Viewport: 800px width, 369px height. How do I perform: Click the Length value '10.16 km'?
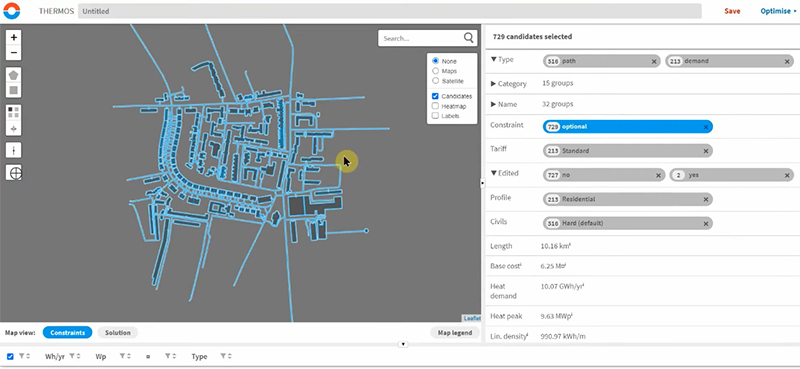(x=556, y=246)
